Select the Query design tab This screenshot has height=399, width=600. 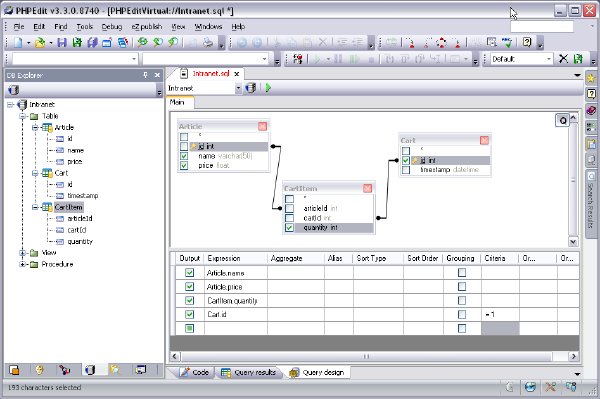(x=317, y=372)
